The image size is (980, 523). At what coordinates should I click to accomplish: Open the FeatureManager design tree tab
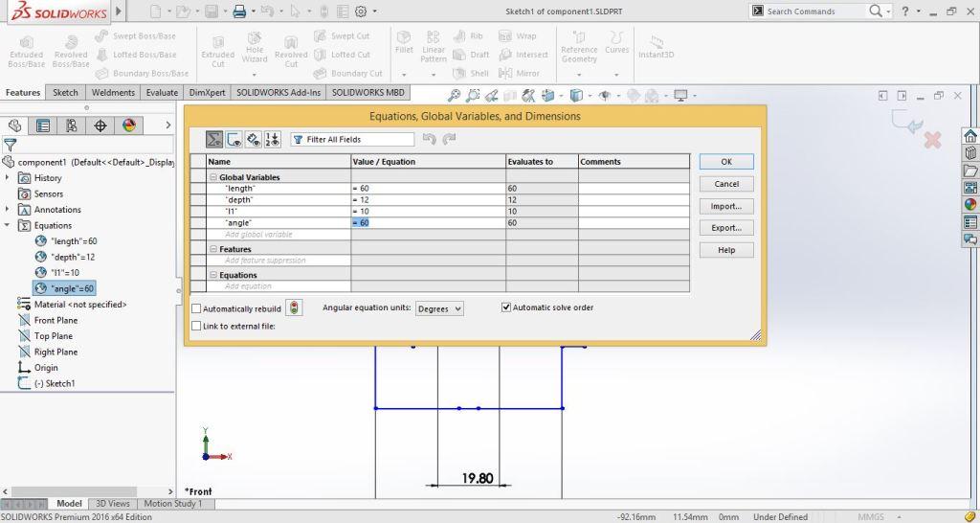(14, 125)
